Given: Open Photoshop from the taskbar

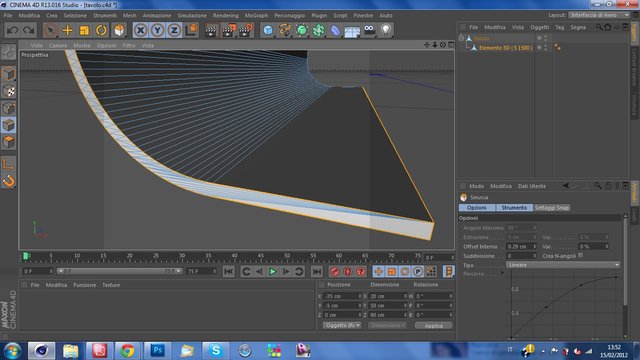Looking at the screenshot, I should (158, 351).
